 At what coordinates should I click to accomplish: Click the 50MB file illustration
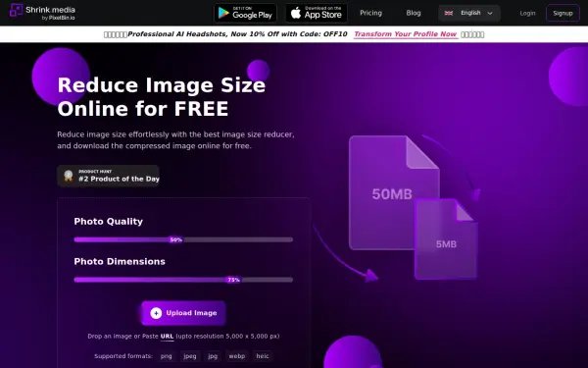[x=394, y=192]
